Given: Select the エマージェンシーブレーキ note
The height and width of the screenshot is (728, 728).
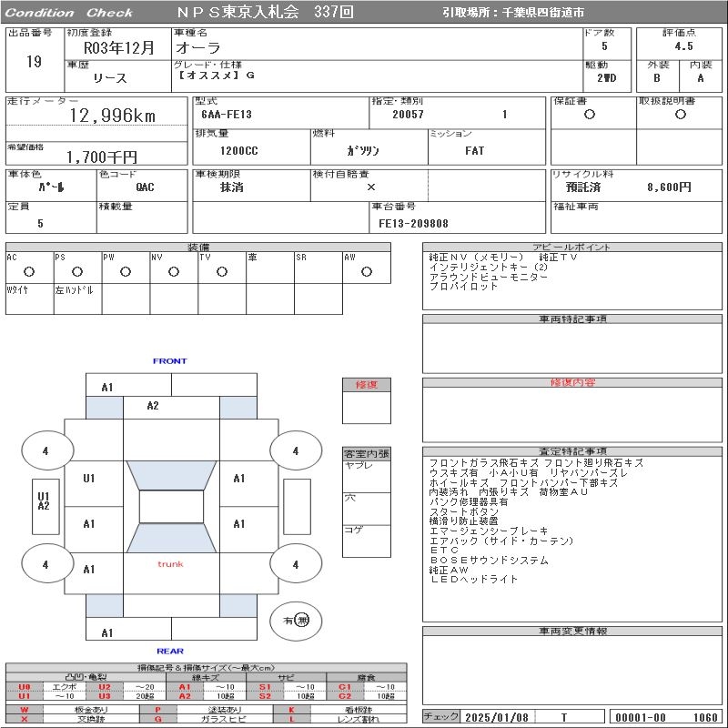Looking at the screenshot, I should point(489,531).
